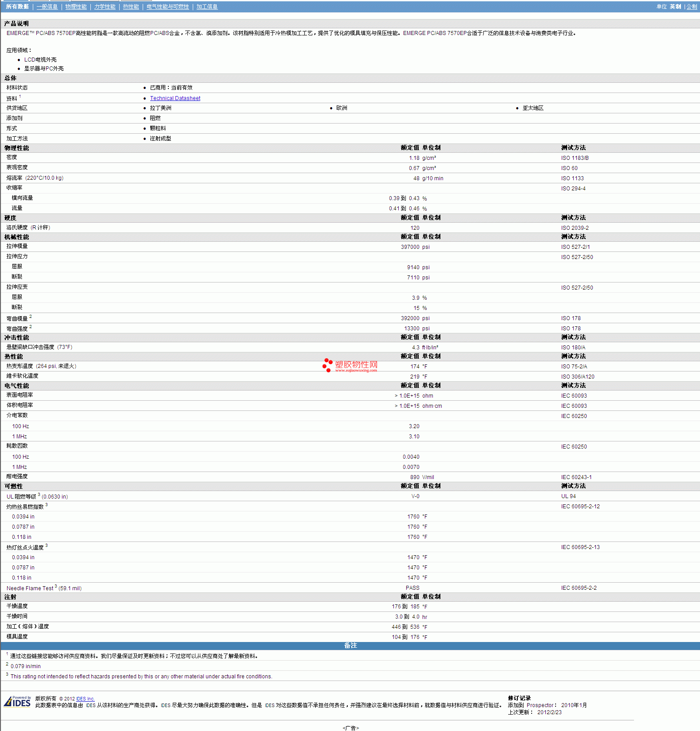Click the 介电常数 row label
The width and height of the screenshot is (700, 731).
(17, 415)
